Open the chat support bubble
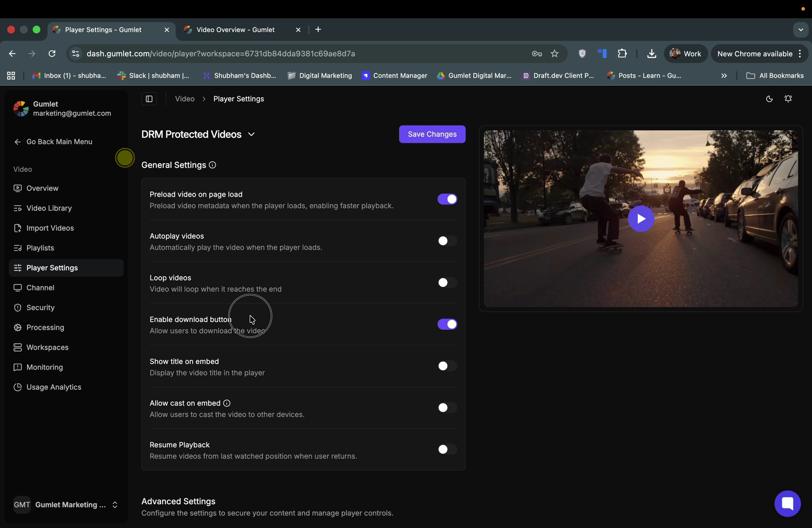812x528 pixels. (x=787, y=503)
